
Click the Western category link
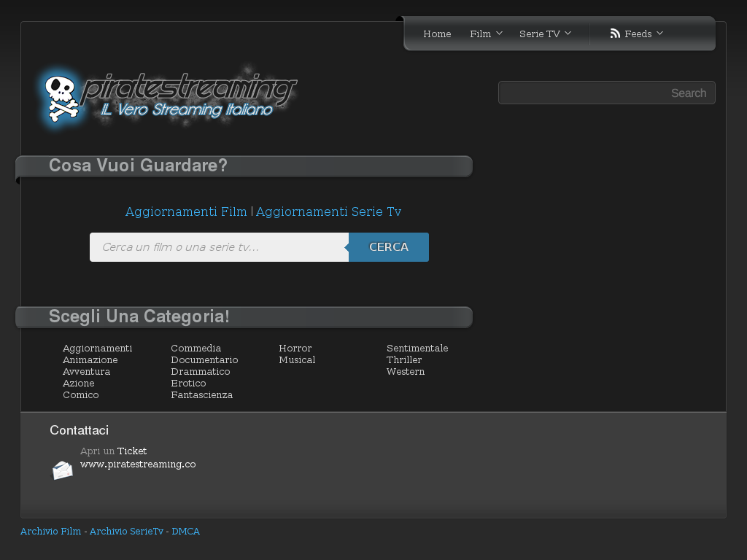[405, 371]
